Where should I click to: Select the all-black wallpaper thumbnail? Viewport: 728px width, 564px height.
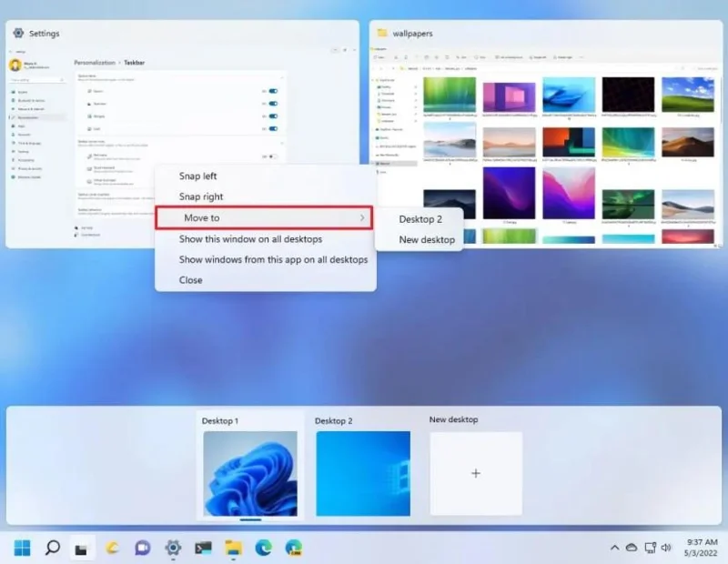click(628, 95)
